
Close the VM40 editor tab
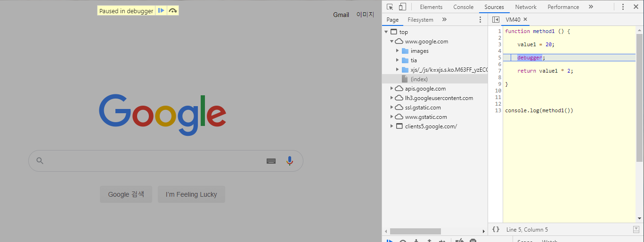(526, 20)
